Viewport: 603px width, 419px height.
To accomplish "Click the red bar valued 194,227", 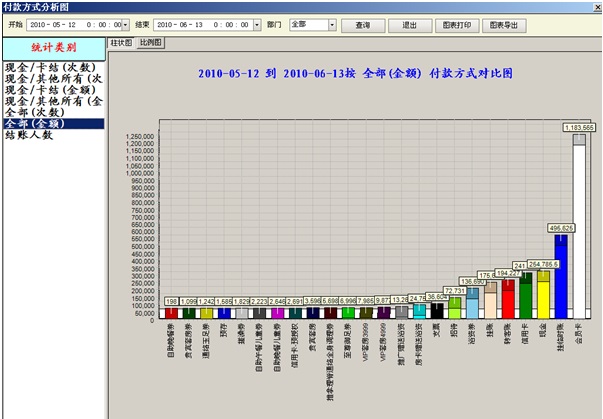I will pos(508,299).
